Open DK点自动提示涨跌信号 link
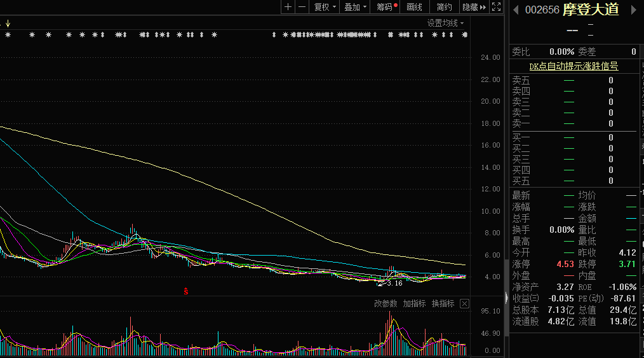This screenshot has width=644, height=358. pyautogui.click(x=574, y=66)
